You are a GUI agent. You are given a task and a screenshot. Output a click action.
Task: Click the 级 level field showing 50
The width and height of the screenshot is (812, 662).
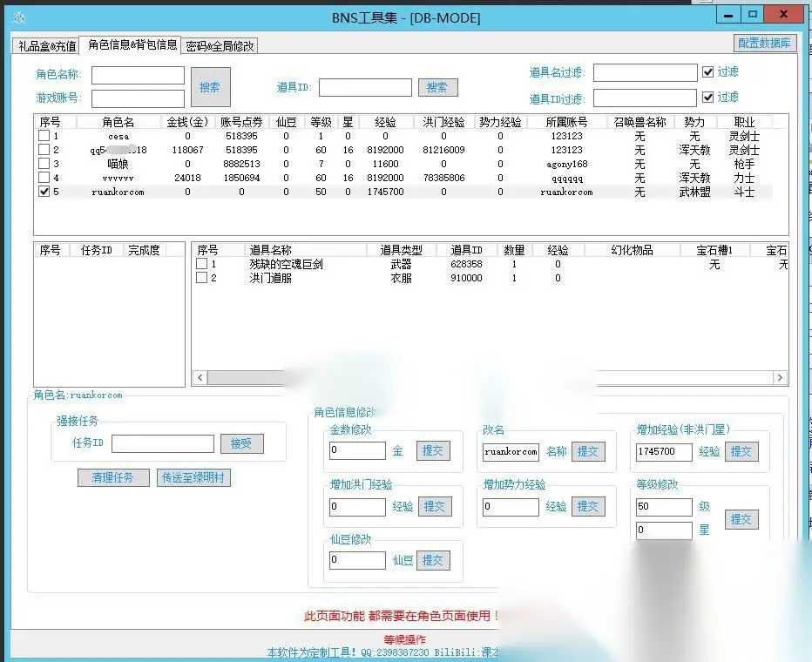click(664, 507)
